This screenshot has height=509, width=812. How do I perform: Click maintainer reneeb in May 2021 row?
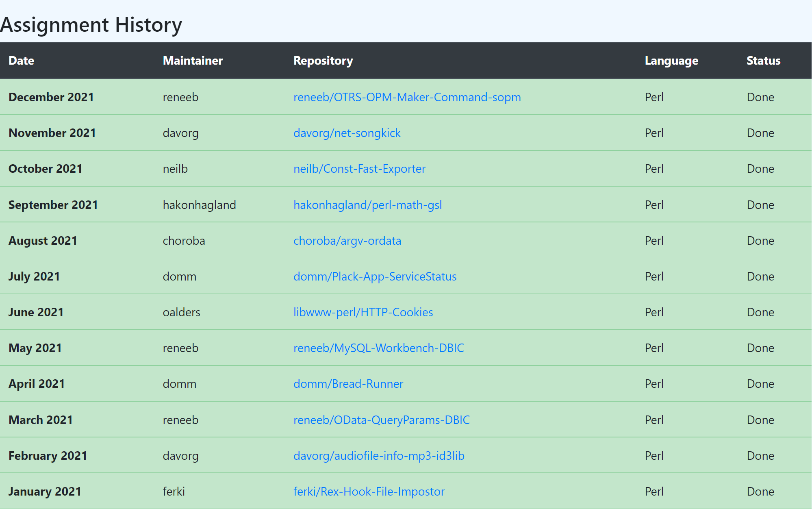180,348
